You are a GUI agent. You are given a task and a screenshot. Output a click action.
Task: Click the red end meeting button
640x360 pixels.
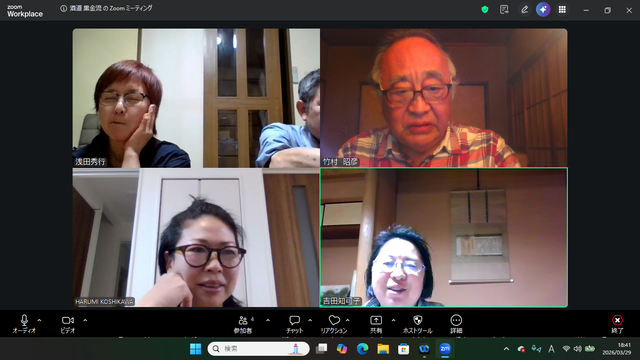(617, 324)
